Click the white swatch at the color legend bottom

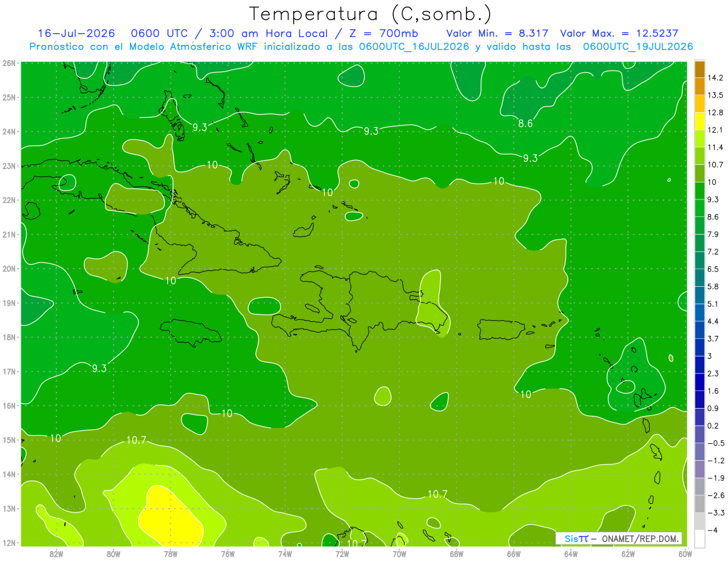(699, 538)
